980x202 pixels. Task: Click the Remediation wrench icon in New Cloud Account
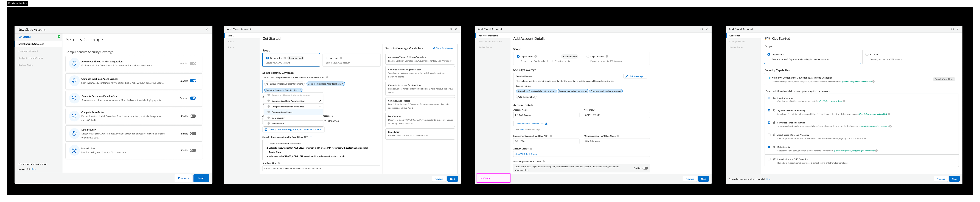(74, 150)
